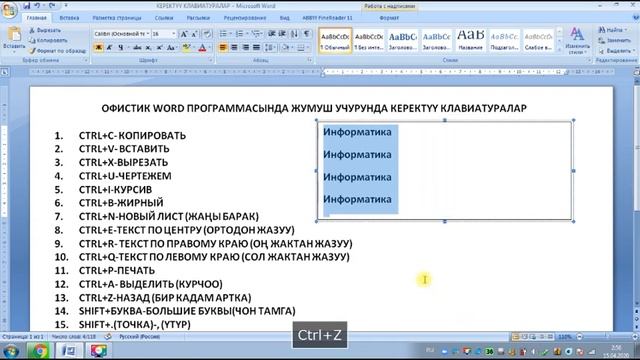Apply red font color button
This screenshot has width=640, height=360.
click(x=203, y=48)
